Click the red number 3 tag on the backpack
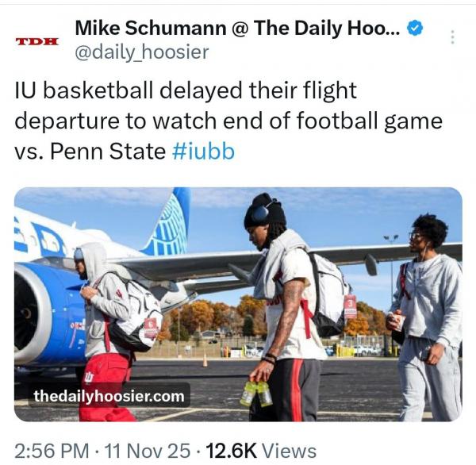The height and width of the screenshot is (465, 476). (350, 306)
